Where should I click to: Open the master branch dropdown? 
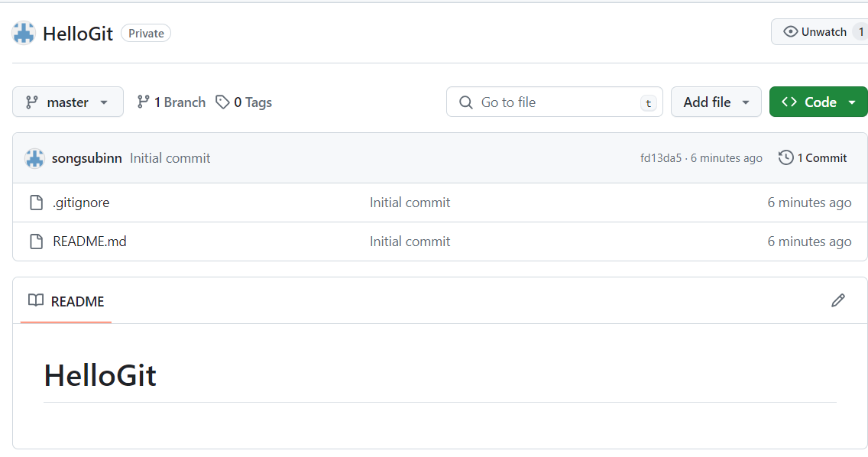68,102
